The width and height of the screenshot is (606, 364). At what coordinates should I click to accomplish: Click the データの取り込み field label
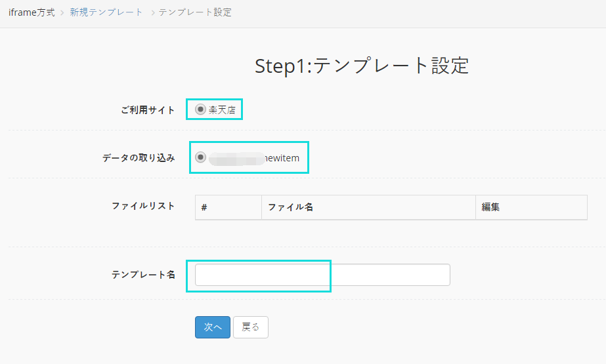click(x=139, y=158)
